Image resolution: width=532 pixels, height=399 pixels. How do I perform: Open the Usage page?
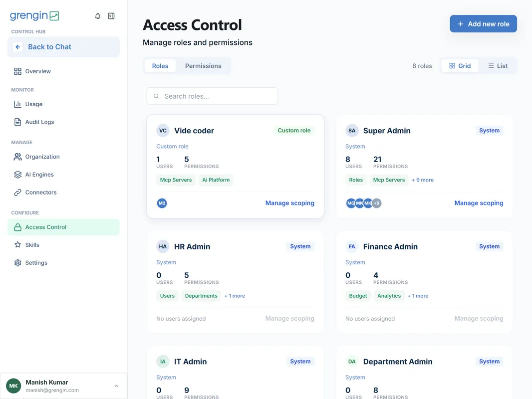[x=63, y=104]
